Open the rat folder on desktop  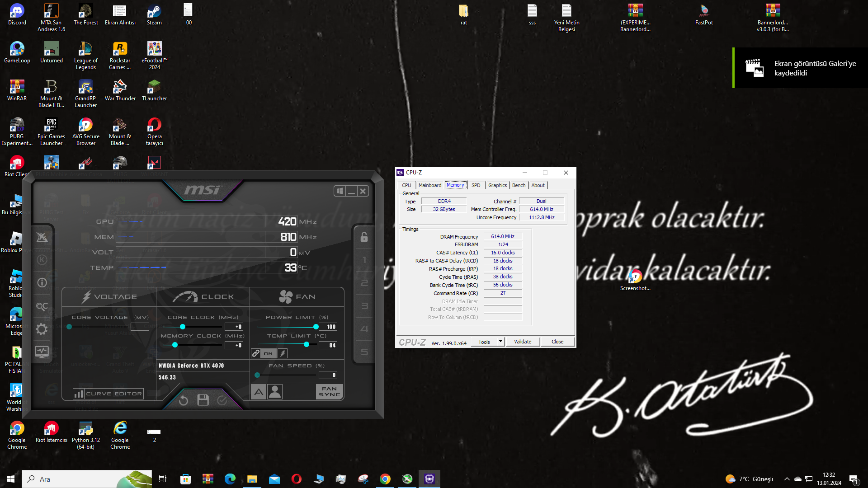463,14
